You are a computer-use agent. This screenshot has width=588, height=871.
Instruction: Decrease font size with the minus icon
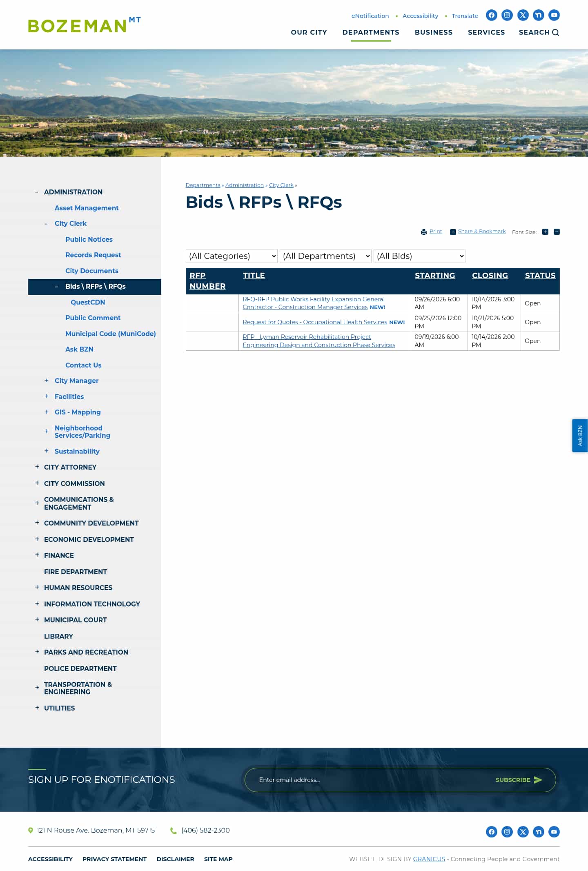pos(557,232)
